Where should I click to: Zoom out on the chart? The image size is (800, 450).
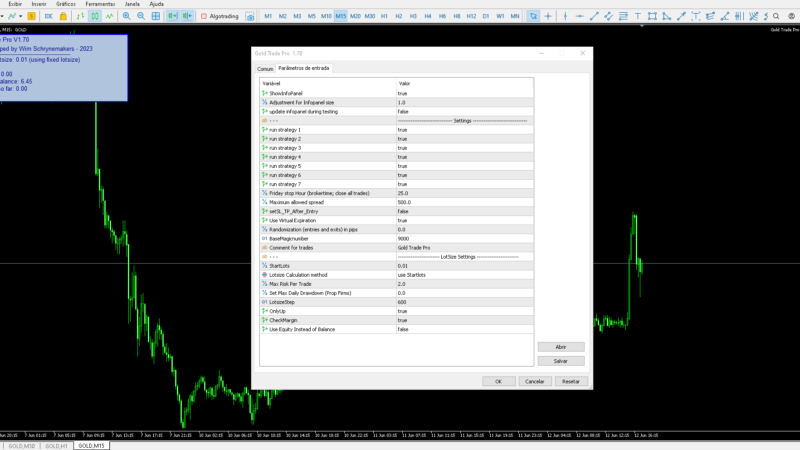coord(141,16)
